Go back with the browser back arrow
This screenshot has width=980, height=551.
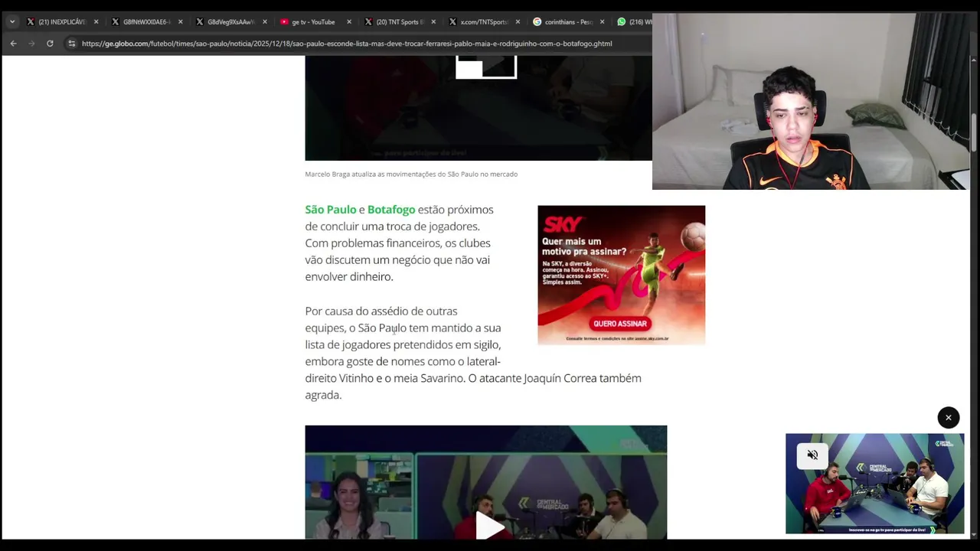[x=13, y=44]
